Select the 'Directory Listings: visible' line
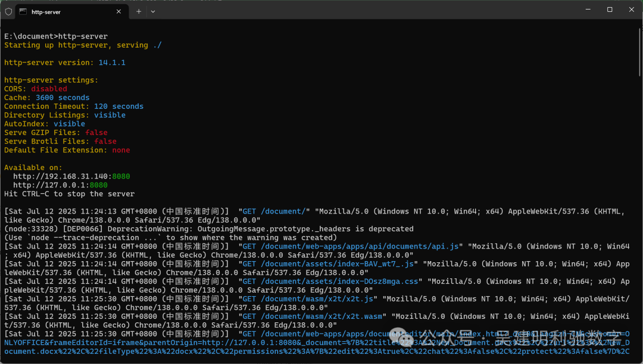The width and height of the screenshot is (643, 364). tap(65, 115)
